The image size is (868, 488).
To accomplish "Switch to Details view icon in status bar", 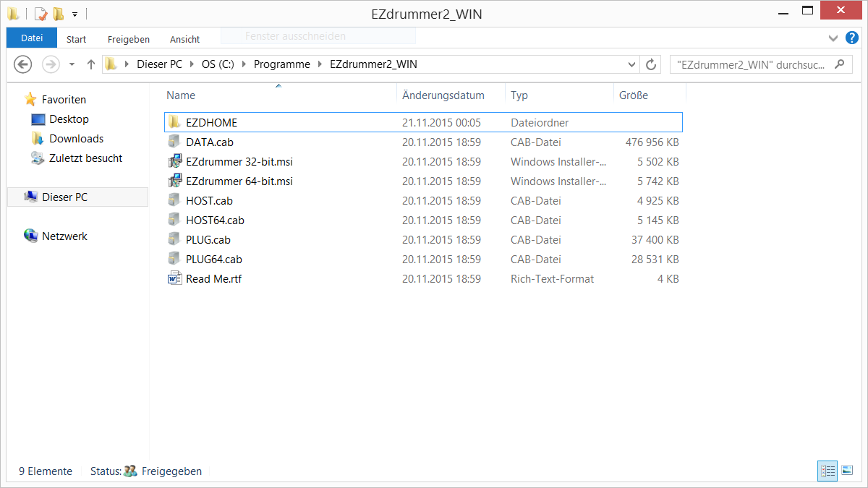I will point(827,471).
